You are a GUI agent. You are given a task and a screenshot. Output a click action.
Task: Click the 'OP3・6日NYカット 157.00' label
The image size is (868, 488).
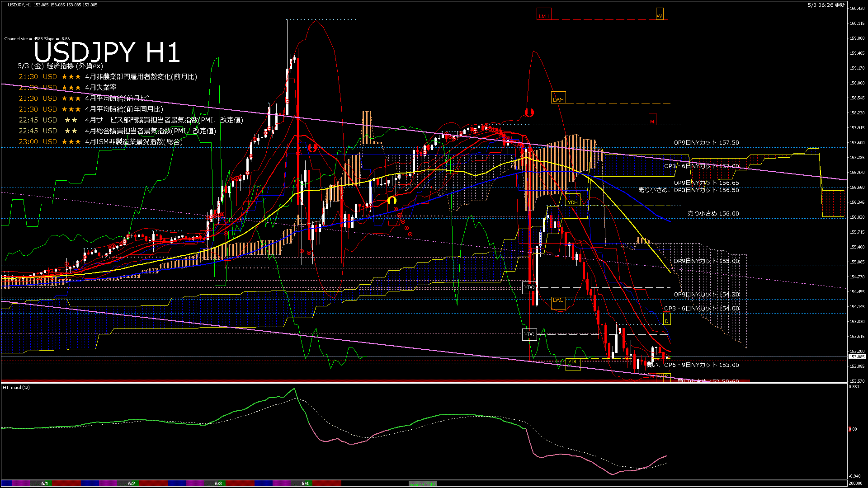coord(702,166)
